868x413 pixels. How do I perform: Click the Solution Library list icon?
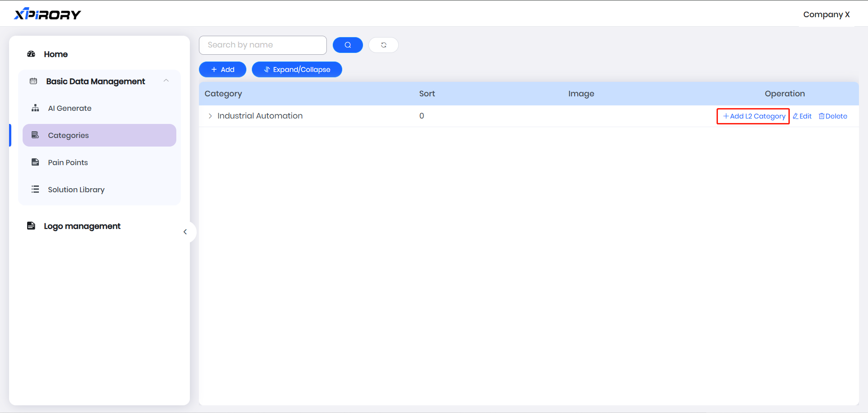35,190
